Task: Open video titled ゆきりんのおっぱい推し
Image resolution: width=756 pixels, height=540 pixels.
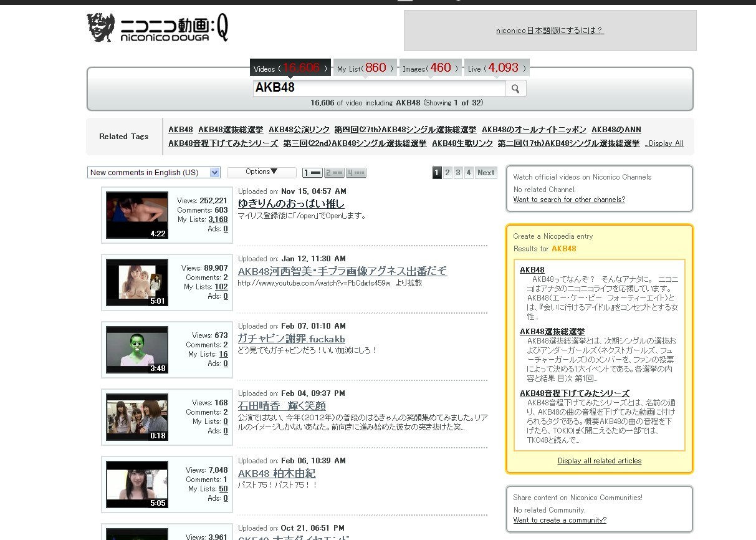Action: 291,203
